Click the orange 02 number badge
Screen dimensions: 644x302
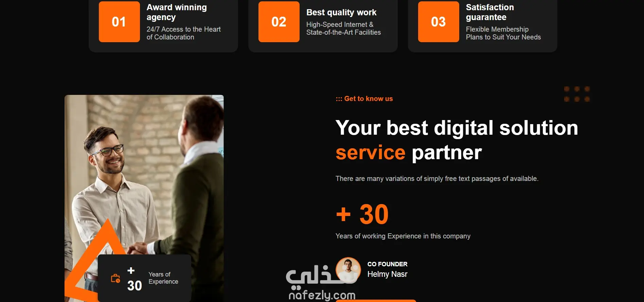coord(279,22)
